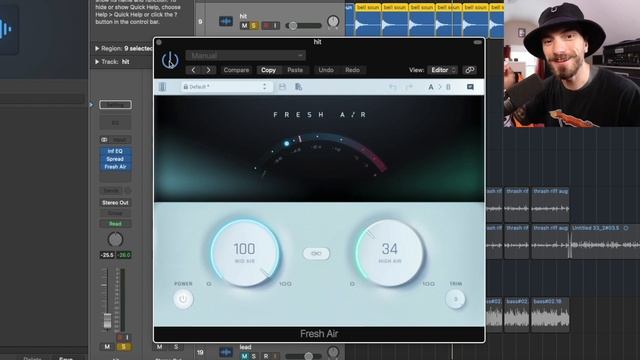Click the comment bubble icon in preset bar
The image size is (640, 360).
point(470,87)
